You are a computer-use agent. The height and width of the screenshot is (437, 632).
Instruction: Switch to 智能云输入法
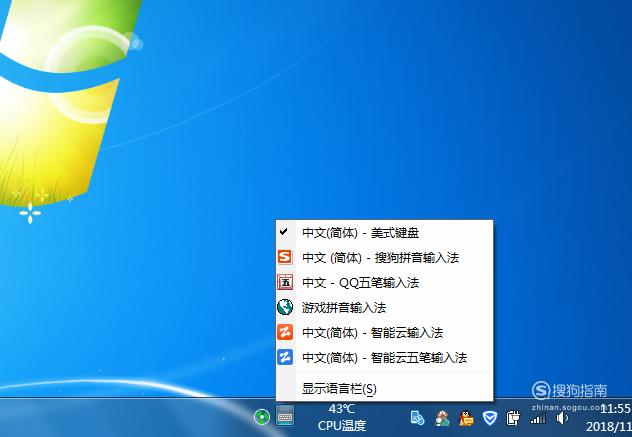(x=384, y=333)
